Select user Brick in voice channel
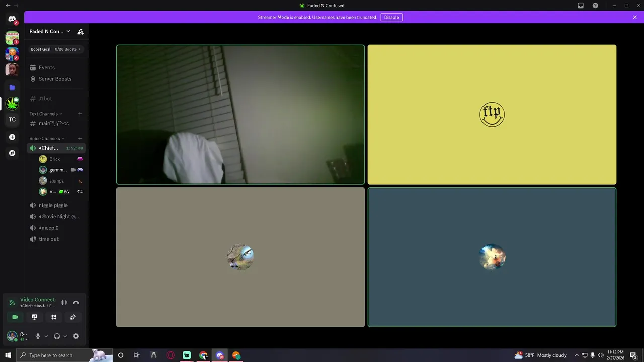Viewport: 644px width, 362px height. 61,159
